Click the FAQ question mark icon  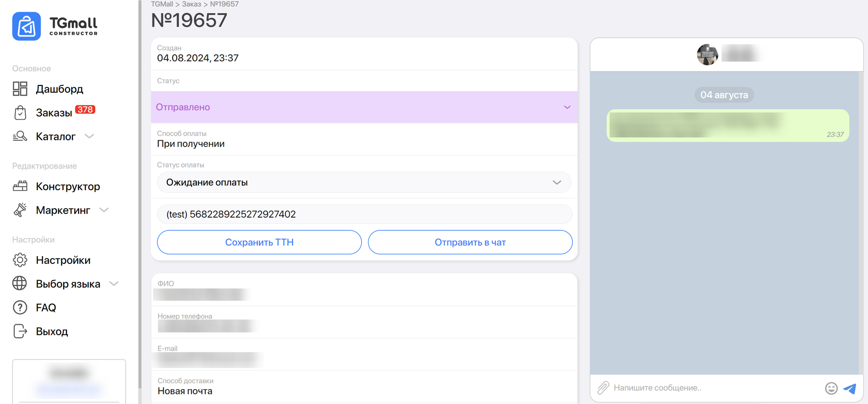tap(20, 308)
